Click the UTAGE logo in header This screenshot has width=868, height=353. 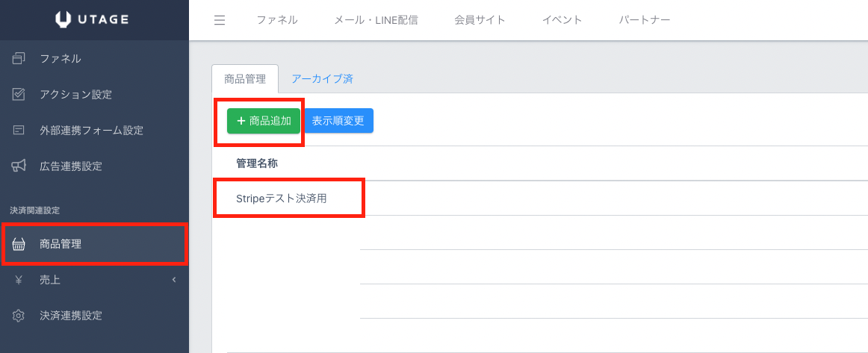coord(93,19)
